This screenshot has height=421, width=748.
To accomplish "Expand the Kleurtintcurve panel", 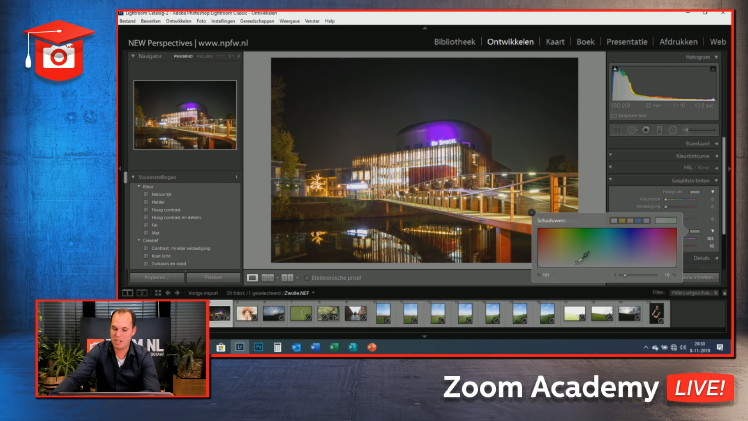I will click(717, 156).
